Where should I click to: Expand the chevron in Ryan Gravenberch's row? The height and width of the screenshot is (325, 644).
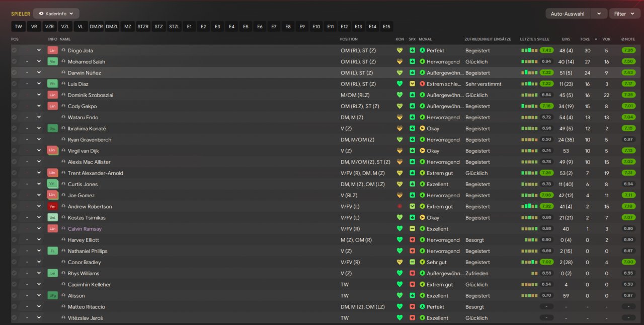pyautogui.click(x=39, y=139)
